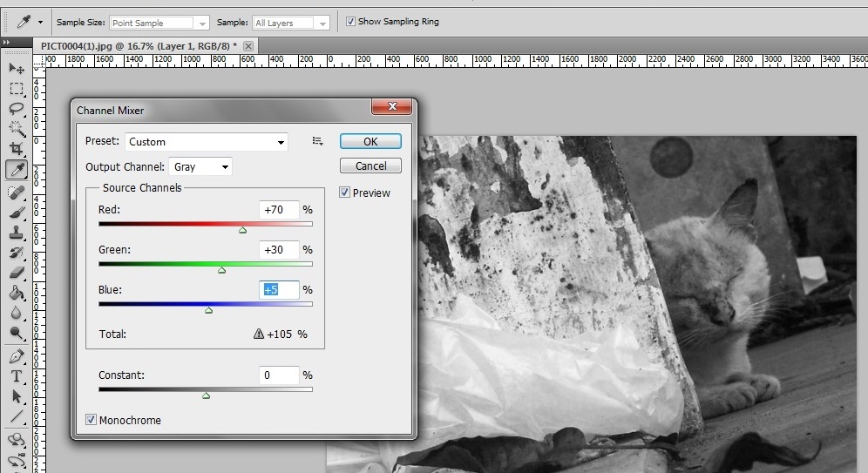Open the Output Channel dropdown showing Gray

tap(200, 166)
